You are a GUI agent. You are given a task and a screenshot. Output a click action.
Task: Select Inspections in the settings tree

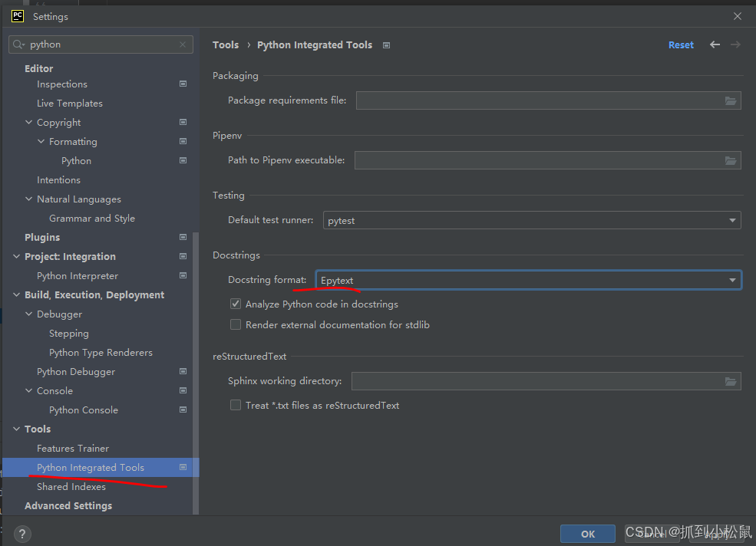coord(62,84)
